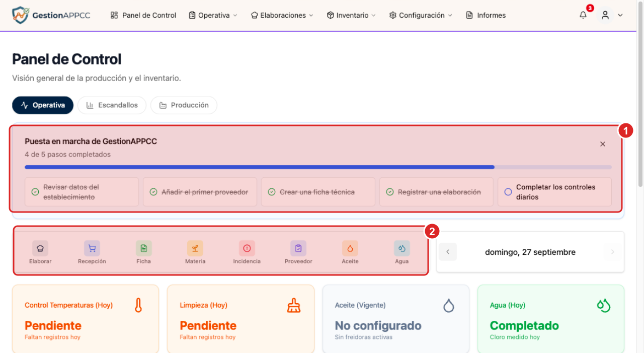The image size is (644, 353).
Task: Open the Limpieza (Hoy) card
Action: click(240, 319)
